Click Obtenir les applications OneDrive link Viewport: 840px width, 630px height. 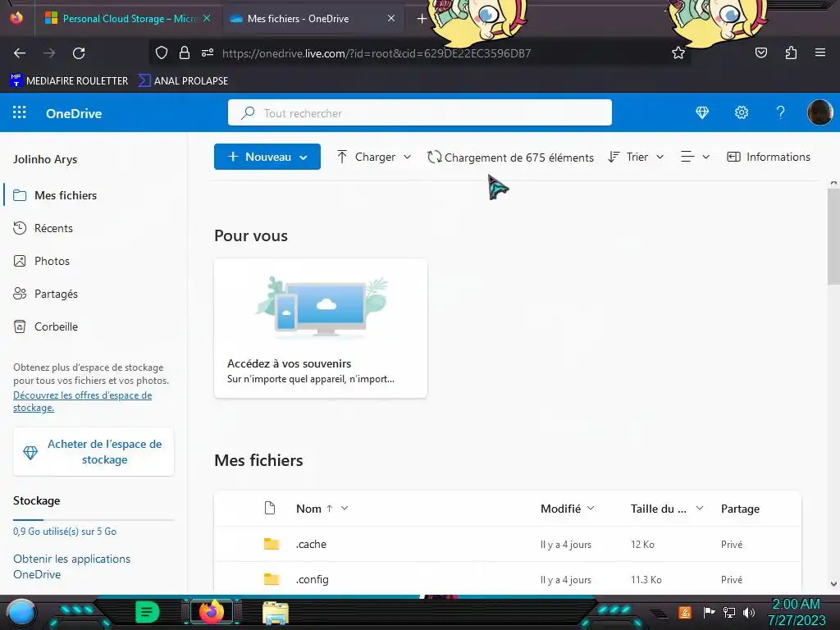coord(72,566)
